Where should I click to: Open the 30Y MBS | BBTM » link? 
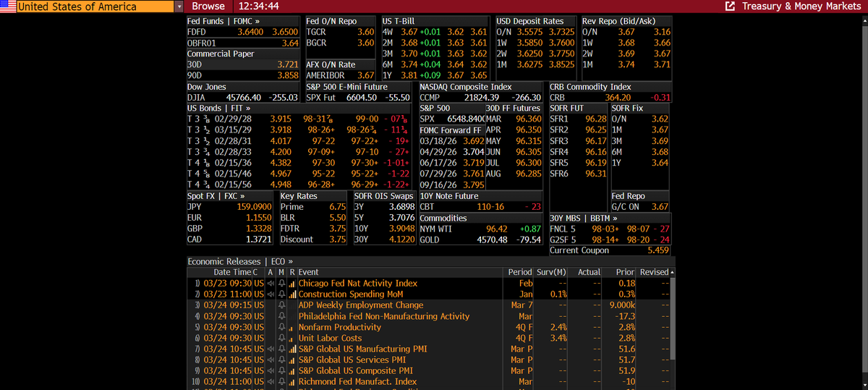(x=584, y=218)
